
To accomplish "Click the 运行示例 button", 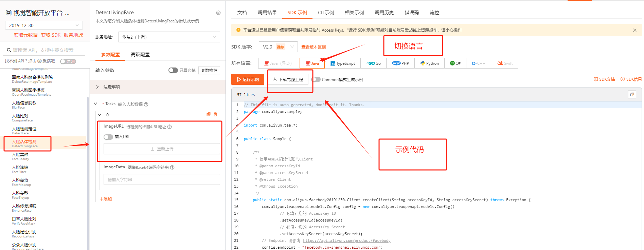I will pos(248,79).
